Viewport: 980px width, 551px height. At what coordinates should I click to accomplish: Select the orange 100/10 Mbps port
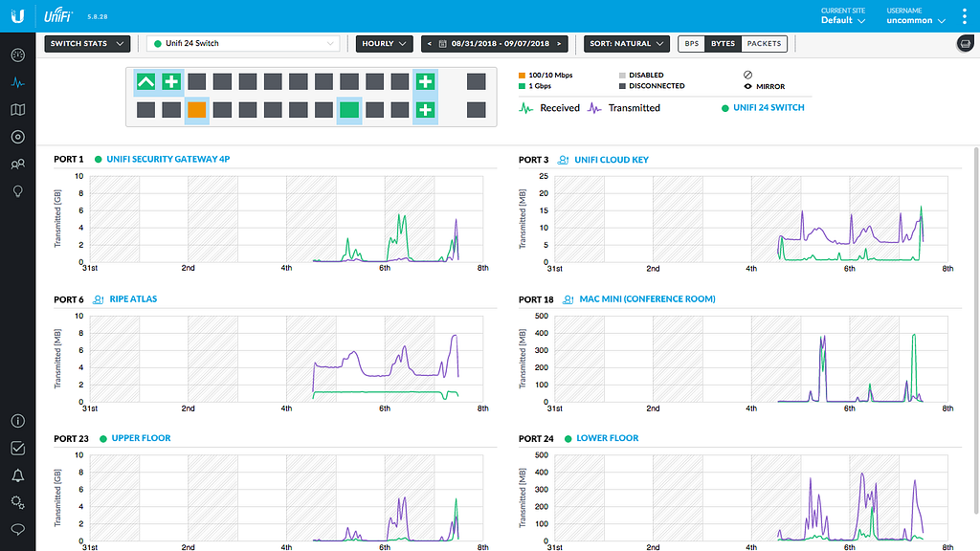click(197, 110)
